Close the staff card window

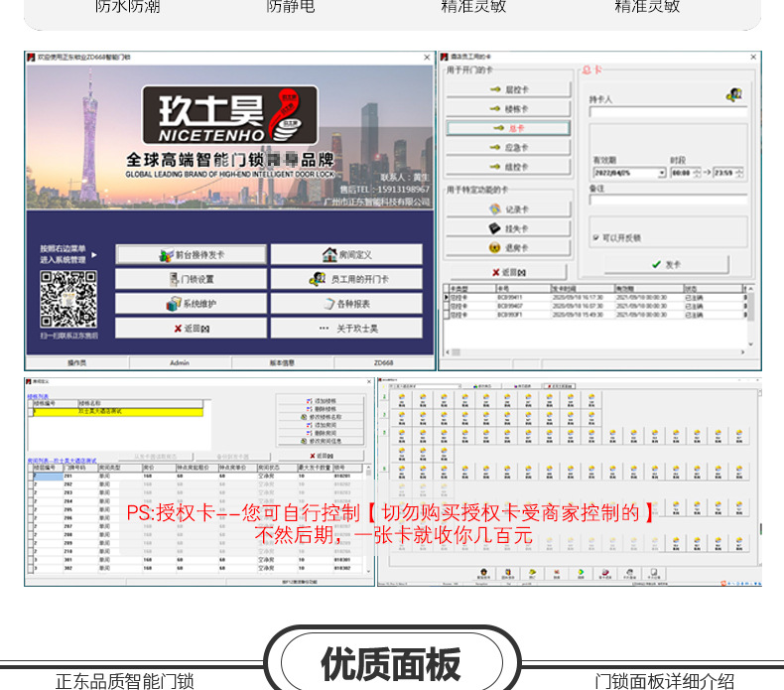pyautogui.click(x=753, y=58)
